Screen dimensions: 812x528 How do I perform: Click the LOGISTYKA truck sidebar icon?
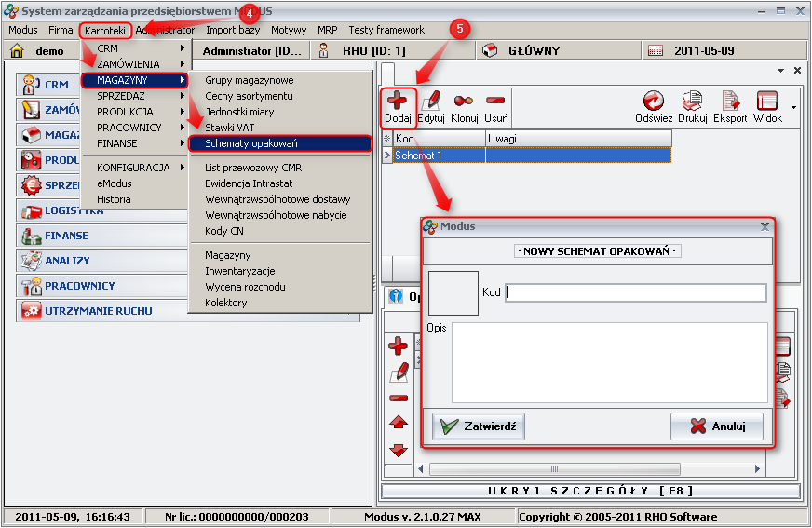[x=31, y=210]
